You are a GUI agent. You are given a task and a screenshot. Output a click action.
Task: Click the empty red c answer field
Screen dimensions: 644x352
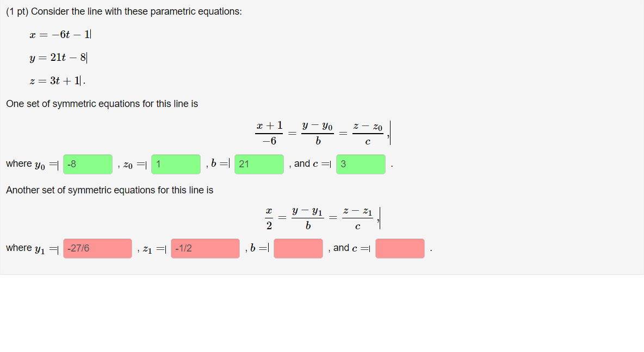400,248
